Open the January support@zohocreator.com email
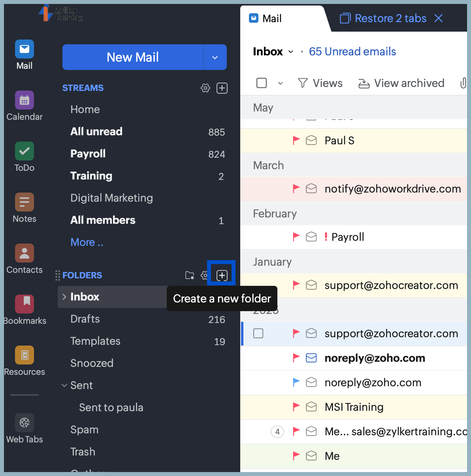The height and width of the screenshot is (476, 471). [x=354, y=285]
